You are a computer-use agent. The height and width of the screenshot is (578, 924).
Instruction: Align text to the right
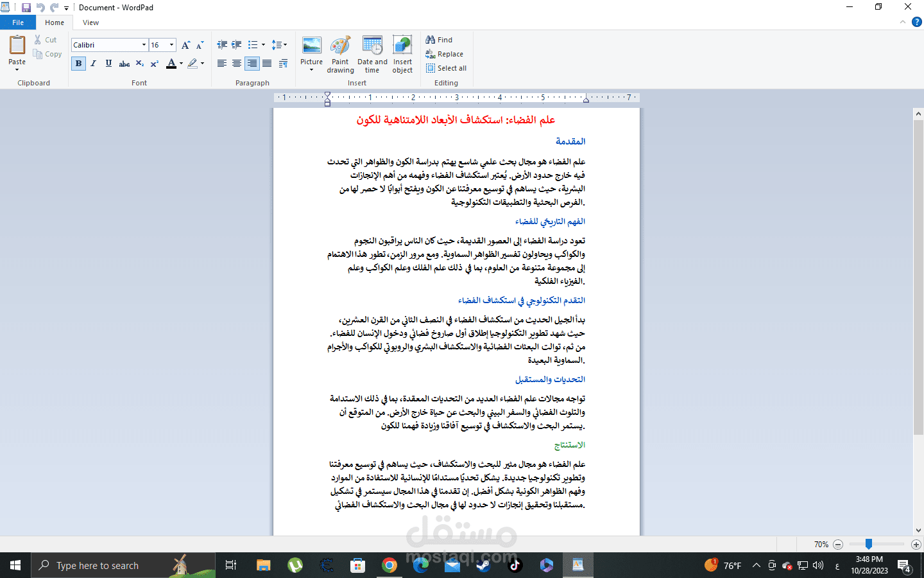(x=252, y=64)
